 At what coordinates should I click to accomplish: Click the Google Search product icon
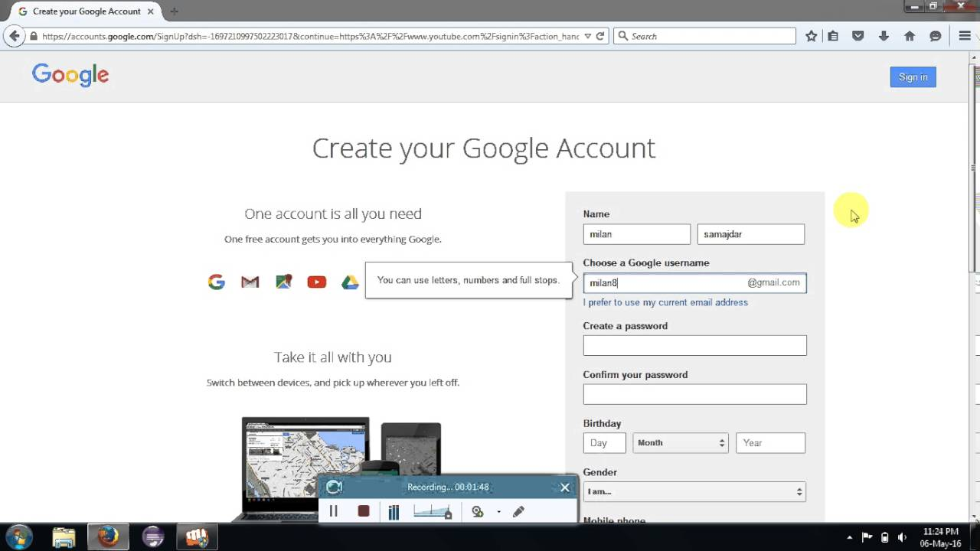pos(217,282)
